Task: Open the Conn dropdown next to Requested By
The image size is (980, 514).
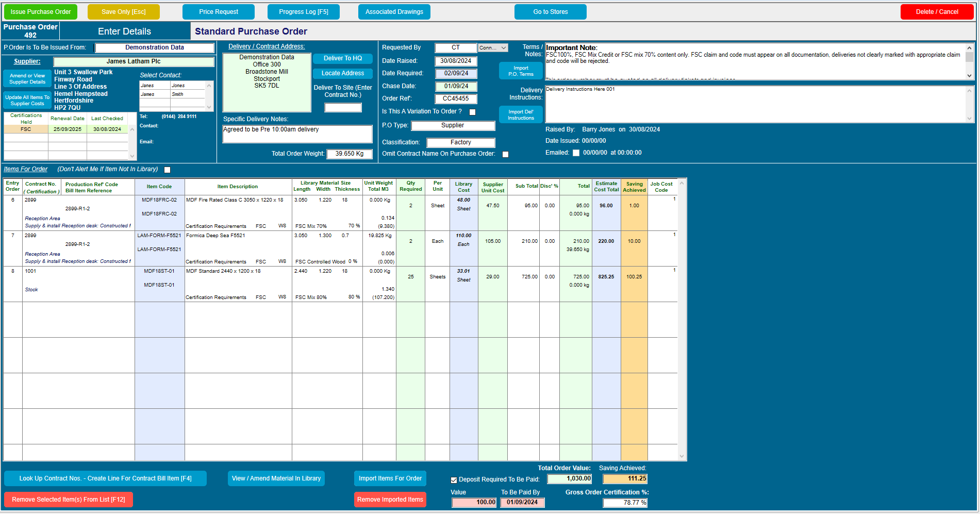Action: click(x=492, y=47)
